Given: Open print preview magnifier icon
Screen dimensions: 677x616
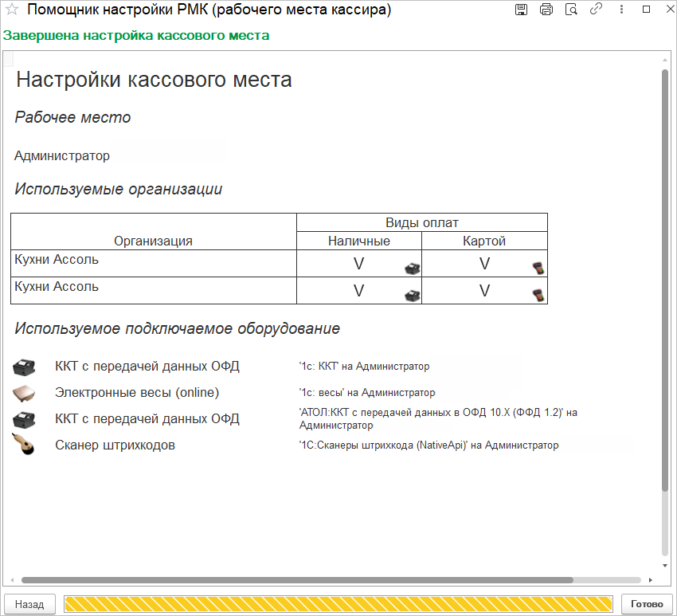Looking at the screenshot, I should pos(571,9).
